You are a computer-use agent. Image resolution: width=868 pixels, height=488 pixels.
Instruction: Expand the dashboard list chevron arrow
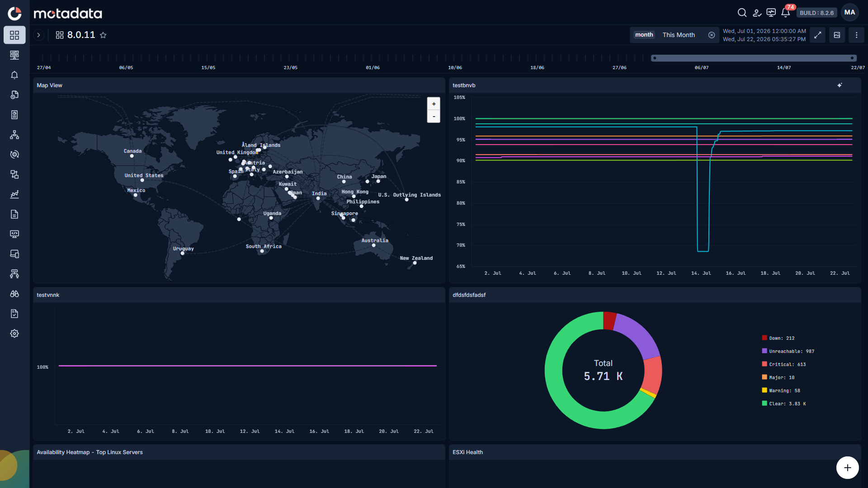38,35
